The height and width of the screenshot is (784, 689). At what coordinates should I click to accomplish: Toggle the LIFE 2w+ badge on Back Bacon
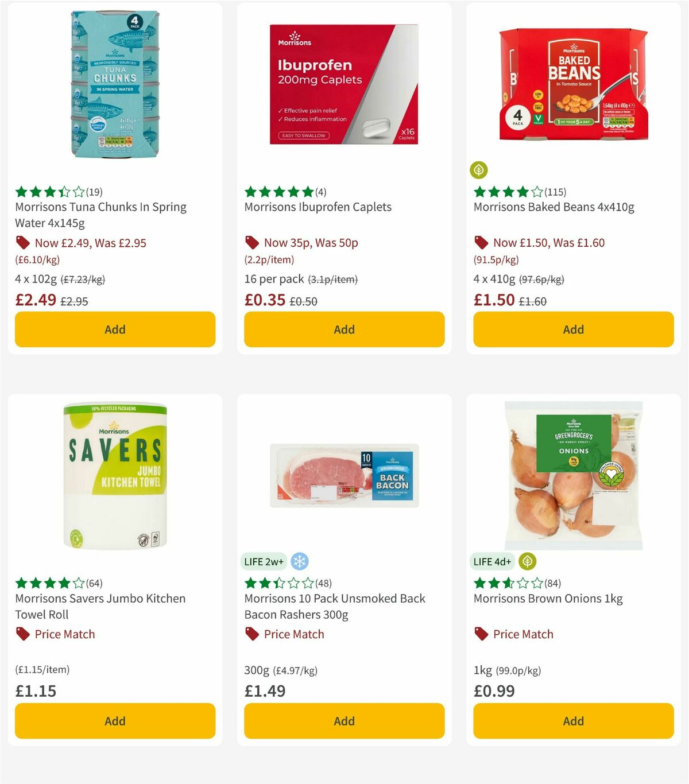click(264, 561)
